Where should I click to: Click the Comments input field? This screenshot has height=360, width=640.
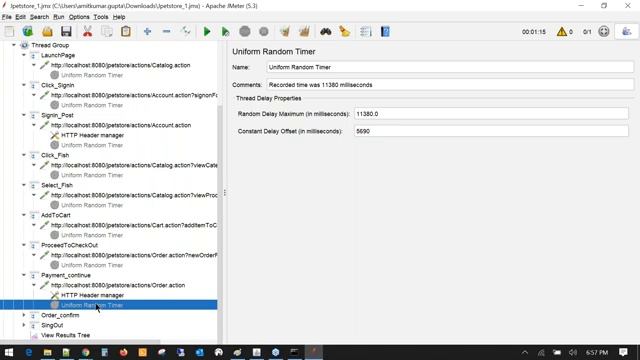[450, 85]
